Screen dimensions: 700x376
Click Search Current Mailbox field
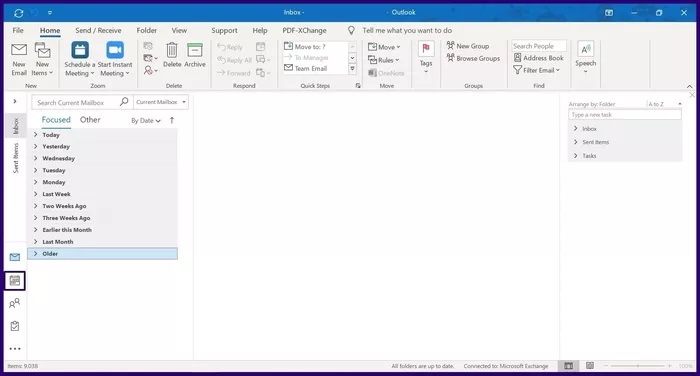pyautogui.click(x=75, y=102)
